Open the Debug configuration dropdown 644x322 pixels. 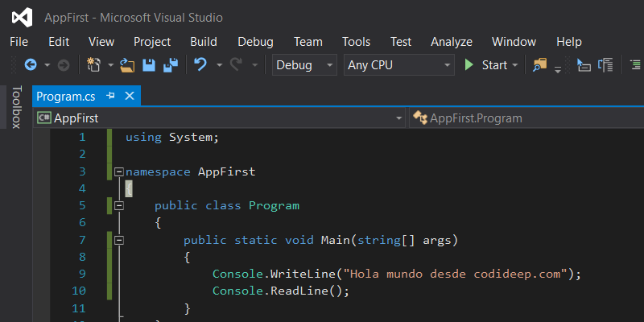tap(304, 65)
